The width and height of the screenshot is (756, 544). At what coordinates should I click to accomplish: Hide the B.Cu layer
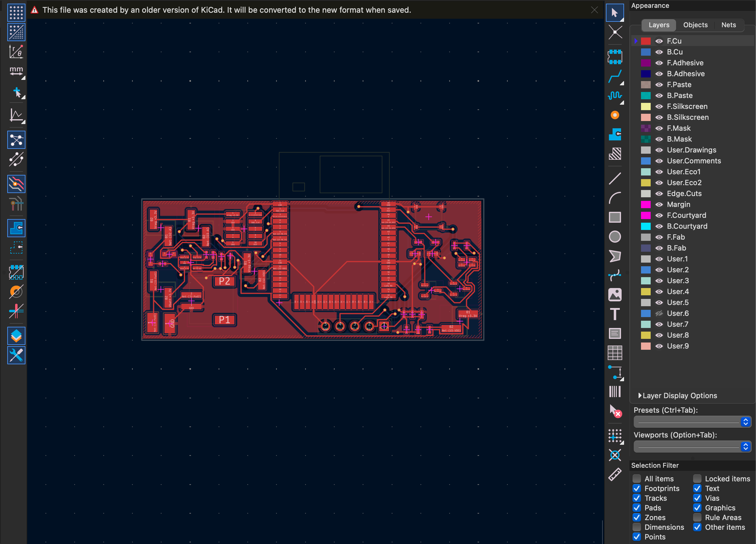pos(659,52)
